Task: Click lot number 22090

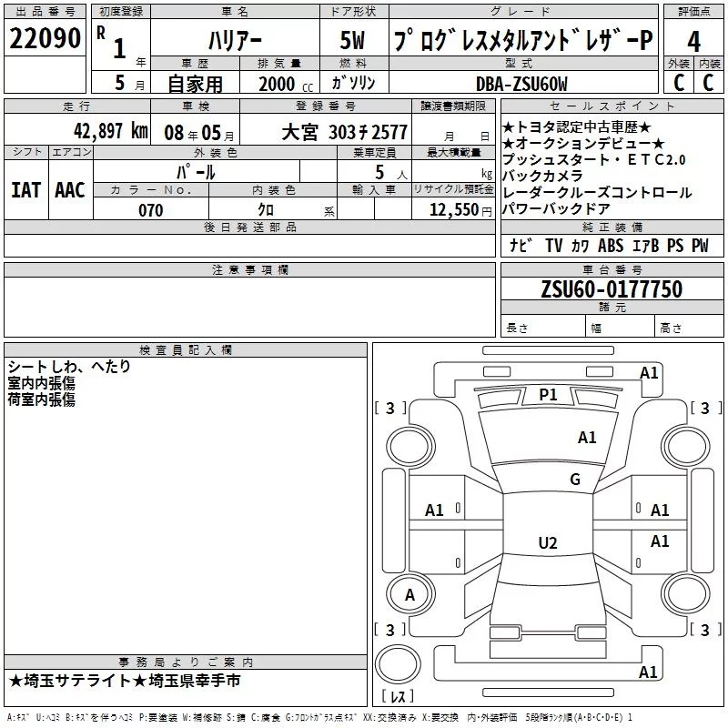Action: [45, 38]
